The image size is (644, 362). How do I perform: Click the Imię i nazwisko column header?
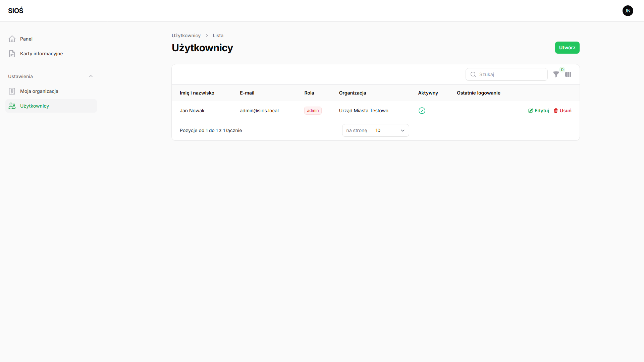[x=197, y=93]
